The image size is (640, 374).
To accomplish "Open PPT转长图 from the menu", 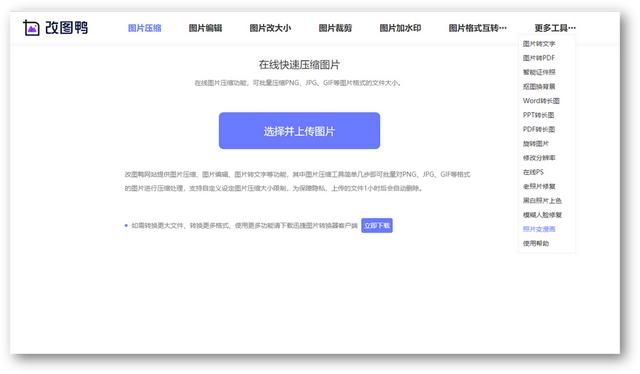I will pos(538,115).
